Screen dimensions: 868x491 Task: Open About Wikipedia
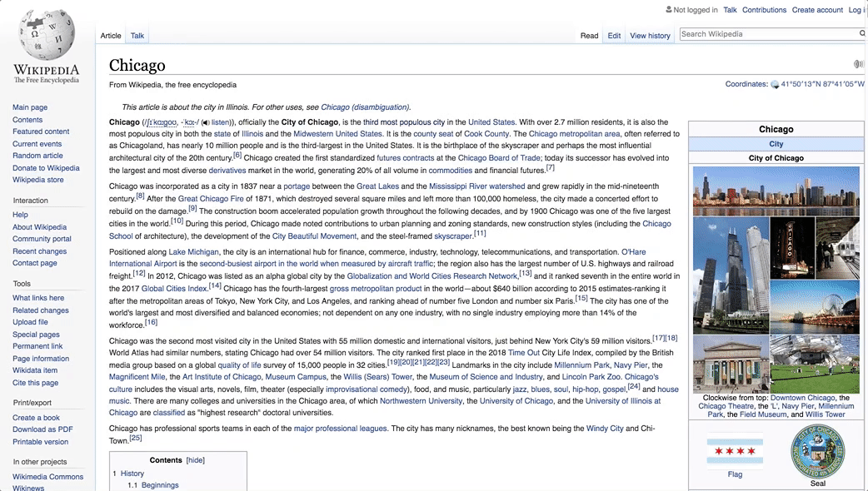40,226
